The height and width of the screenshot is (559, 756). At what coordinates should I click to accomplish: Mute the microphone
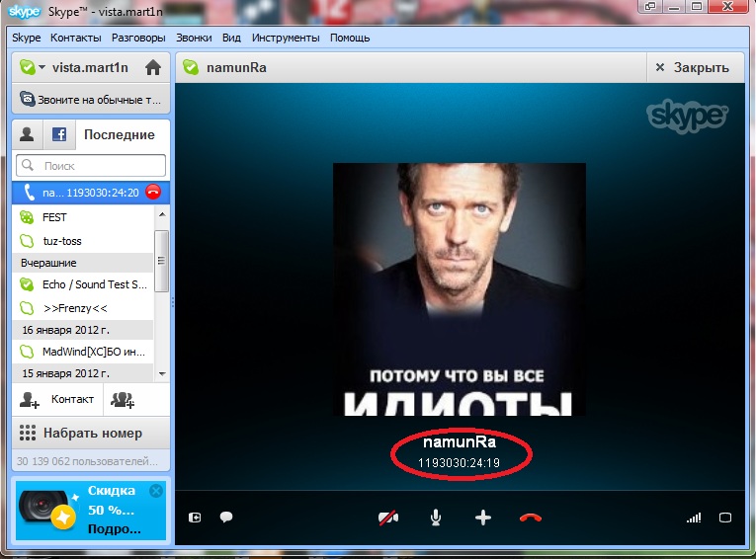coord(436,519)
